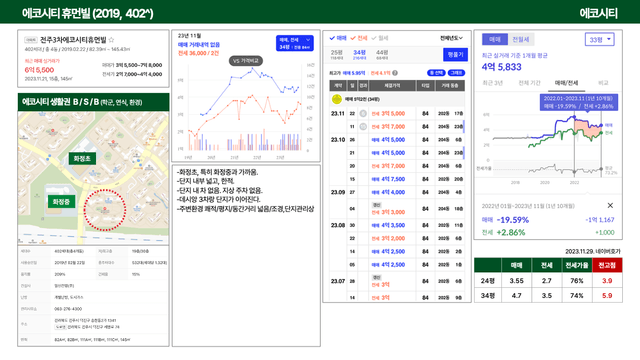Click the 전세 3억 2,000 transaction price

pyautogui.click(x=388, y=238)
